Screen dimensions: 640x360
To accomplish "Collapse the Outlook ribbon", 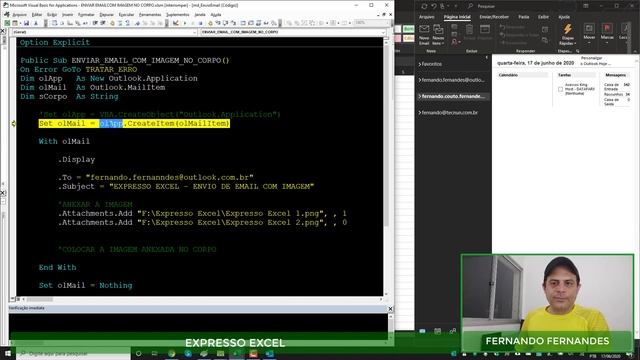I will [x=636, y=51].
